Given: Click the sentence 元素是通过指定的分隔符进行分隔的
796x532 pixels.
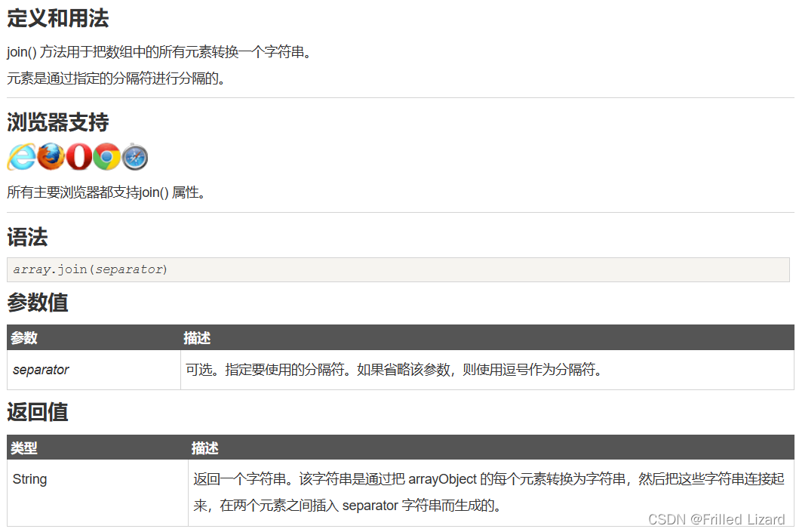Looking at the screenshot, I should [x=116, y=78].
